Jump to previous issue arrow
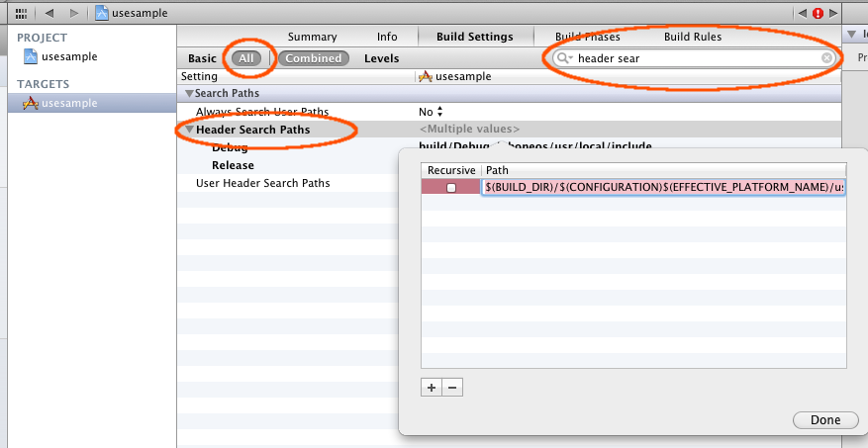The height and width of the screenshot is (448, 868). (803, 13)
